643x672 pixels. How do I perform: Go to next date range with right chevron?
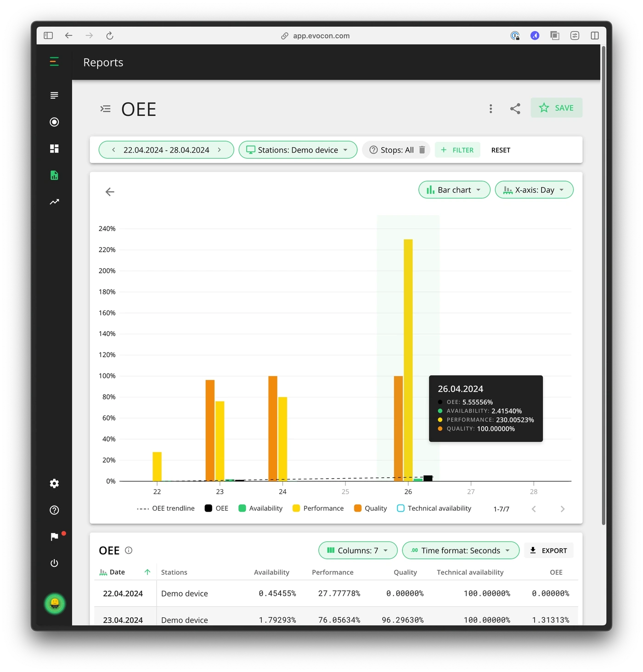click(220, 150)
